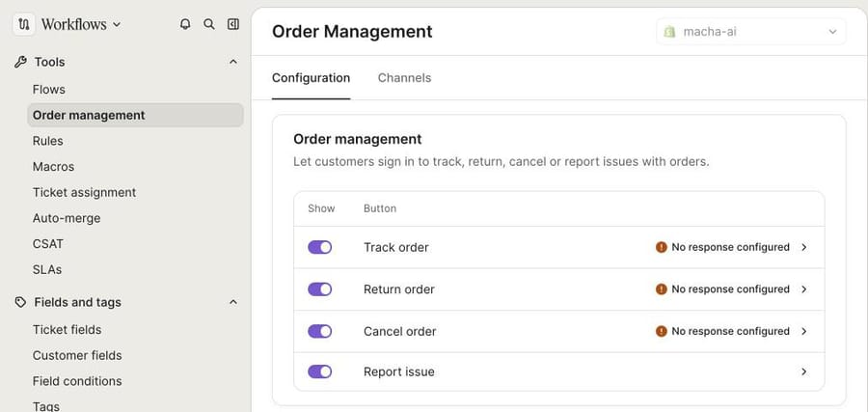Click the Show column header

pos(321,208)
